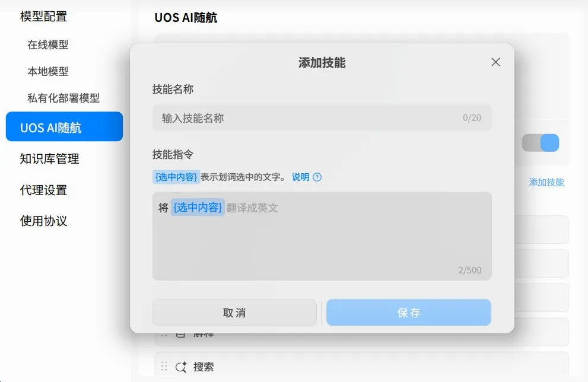This screenshot has height=382, width=588.
Task: Select 在线模型 in the sidebar
Action: tap(48, 44)
